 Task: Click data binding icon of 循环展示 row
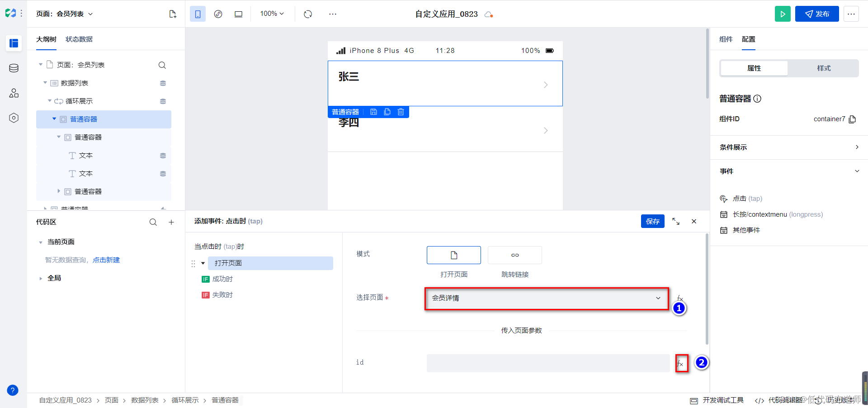coord(163,101)
